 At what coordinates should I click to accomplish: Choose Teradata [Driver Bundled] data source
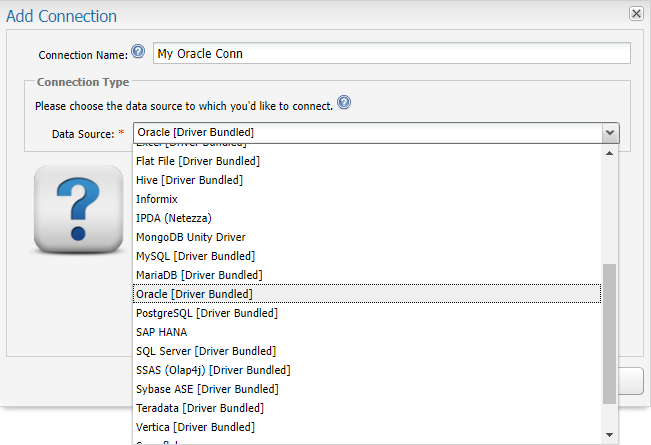pos(200,408)
